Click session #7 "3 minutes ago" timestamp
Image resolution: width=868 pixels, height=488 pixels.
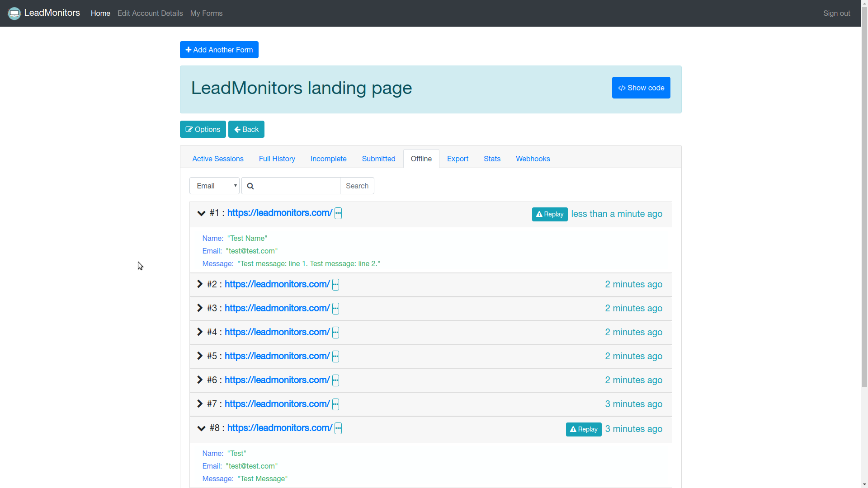[634, 404]
